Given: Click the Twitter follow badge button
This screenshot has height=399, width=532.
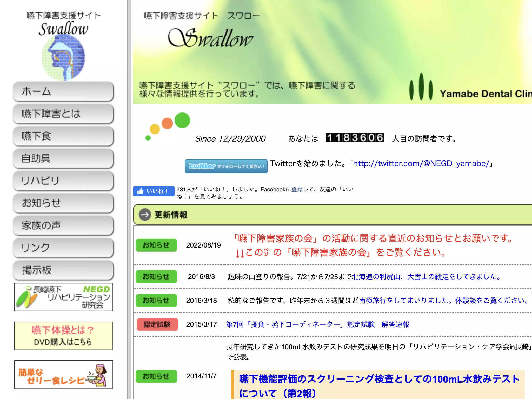Looking at the screenshot, I should (226, 166).
